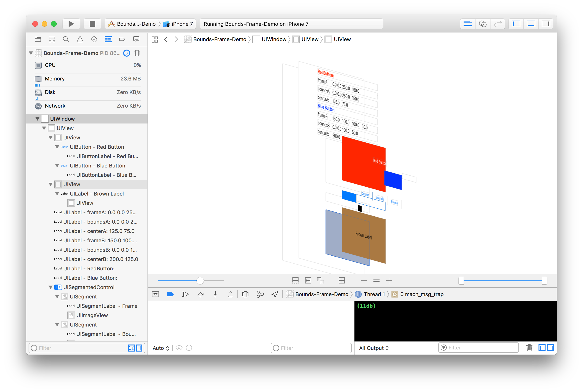Image resolution: width=583 pixels, height=392 pixels.
Task: Zoom out the view canvas
Action: pos(364,280)
